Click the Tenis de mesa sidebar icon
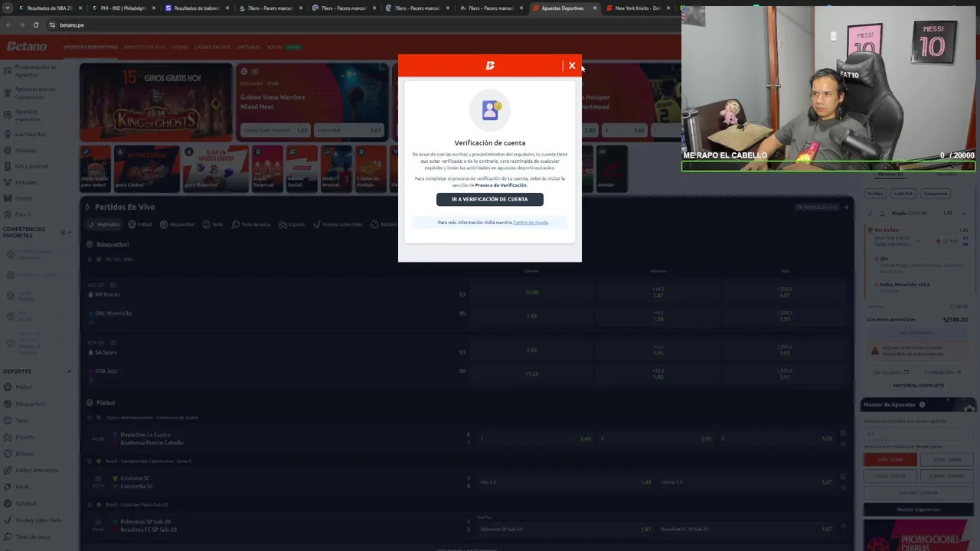Viewport: 980px width, 551px height. point(8,536)
